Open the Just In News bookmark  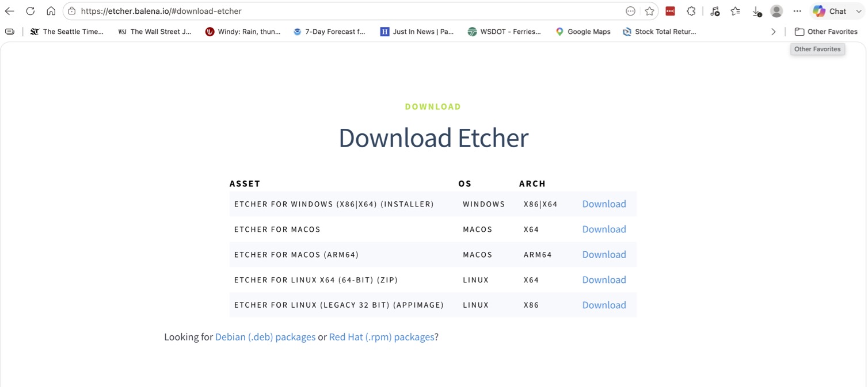pos(417,32)
